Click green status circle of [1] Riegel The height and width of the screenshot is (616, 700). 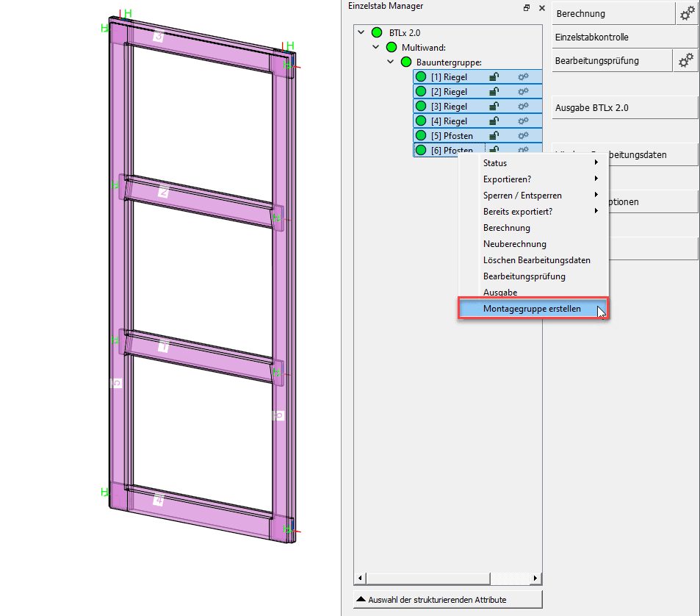click(x=421, y=77)
